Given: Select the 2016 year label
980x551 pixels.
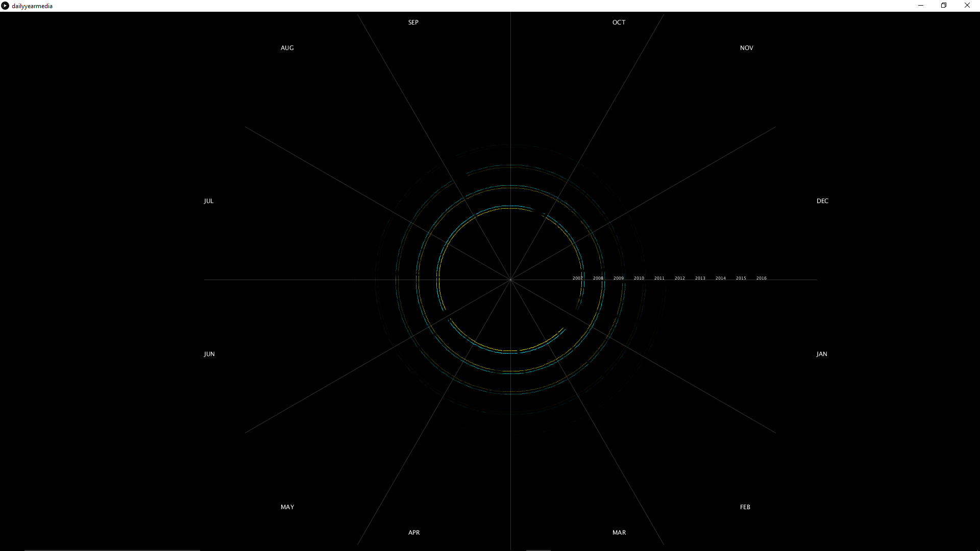Looking at the screenshot, I should pos(761,279).
